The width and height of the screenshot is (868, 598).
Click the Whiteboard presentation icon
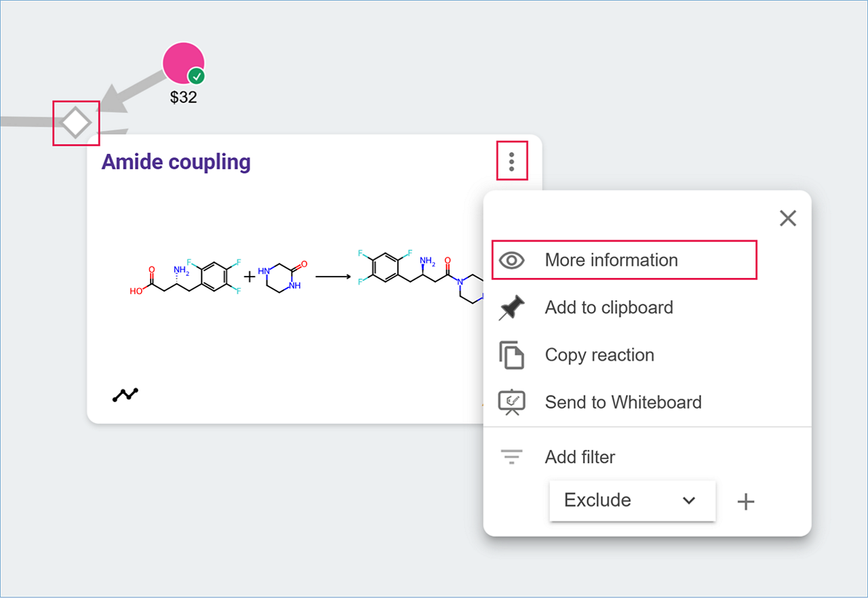click(511, 402)
